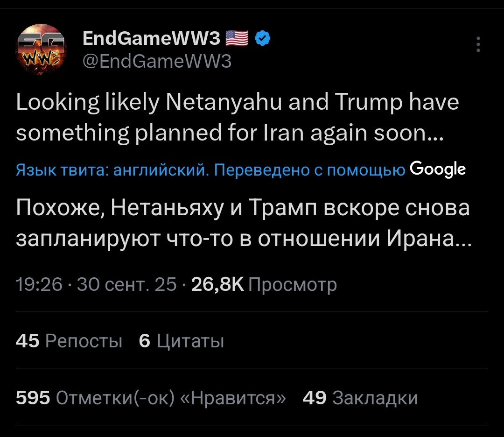Click the 49 Закладки bookmarks count
504x437 pixels.
[360, 398]
